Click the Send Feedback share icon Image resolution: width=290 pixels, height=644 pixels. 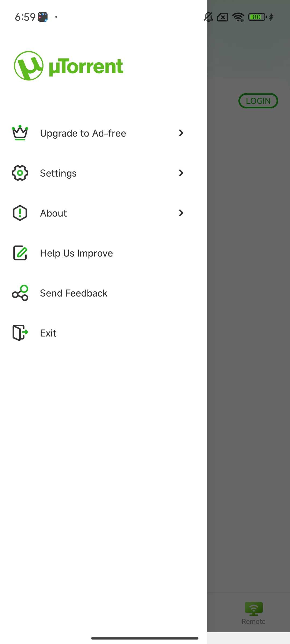click(x=20, y=293)
